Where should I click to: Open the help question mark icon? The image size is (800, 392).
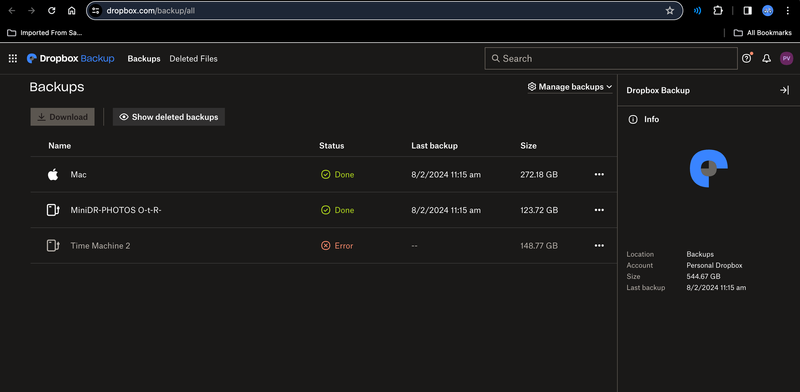(746, 59)
